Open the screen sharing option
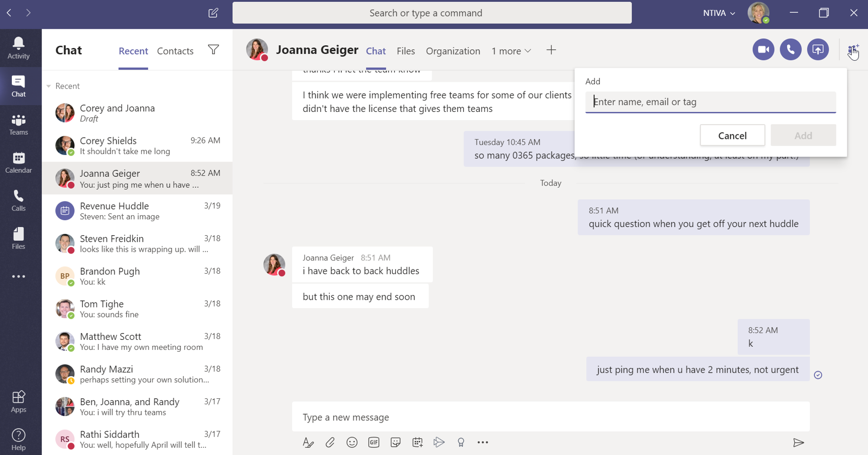This screenshot has width=868, height=455. tap(818, 49)
